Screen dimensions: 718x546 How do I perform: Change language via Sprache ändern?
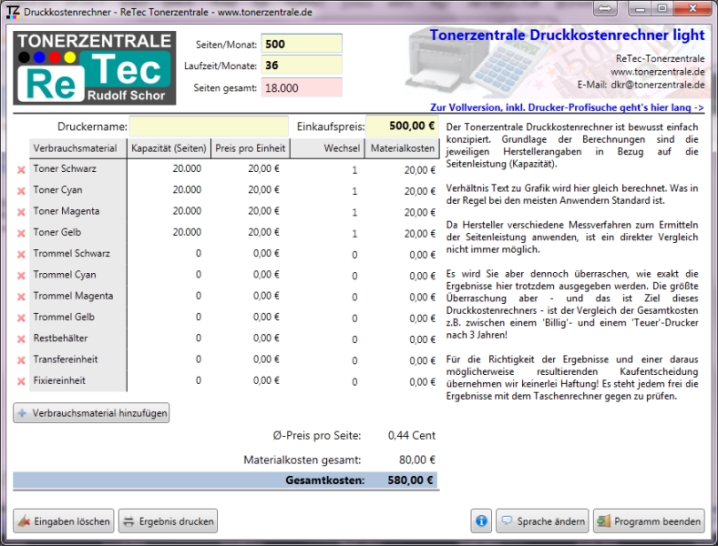541,521
